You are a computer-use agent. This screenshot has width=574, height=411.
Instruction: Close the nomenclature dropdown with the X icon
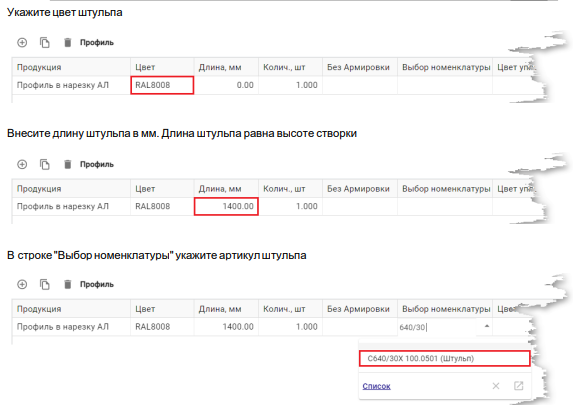[x=496, y=386]
